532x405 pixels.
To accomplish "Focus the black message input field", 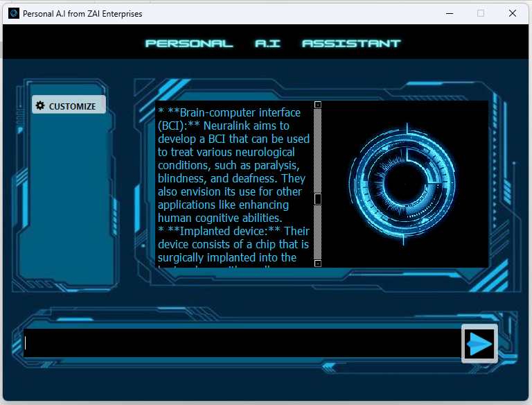I will coord(242,343).
